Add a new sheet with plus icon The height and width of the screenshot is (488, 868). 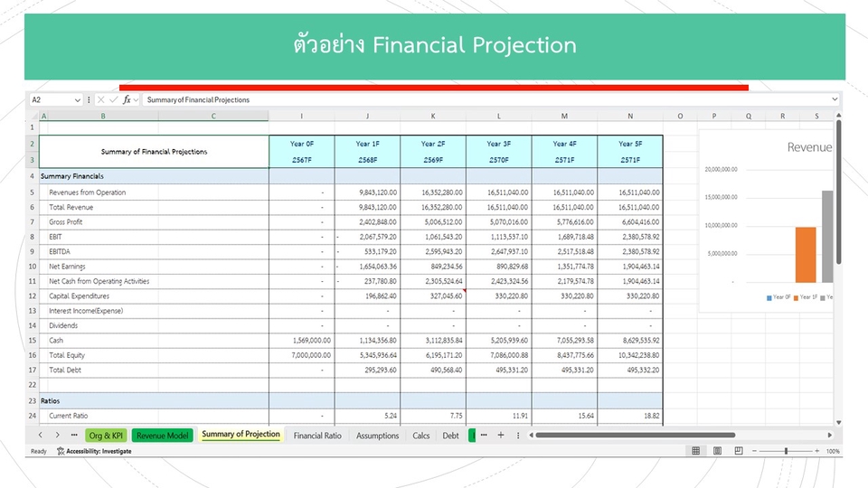[x=500, y=435]
